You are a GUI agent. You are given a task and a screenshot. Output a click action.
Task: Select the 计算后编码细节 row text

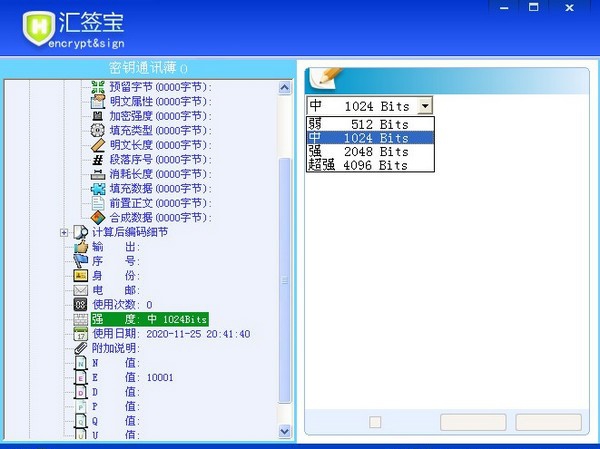pyautogui.click(x=130, y=232)
